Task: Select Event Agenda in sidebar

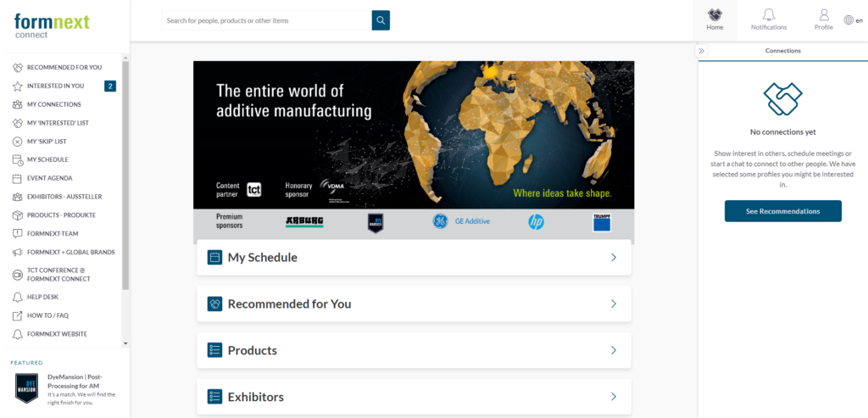Action: [49, 178]
